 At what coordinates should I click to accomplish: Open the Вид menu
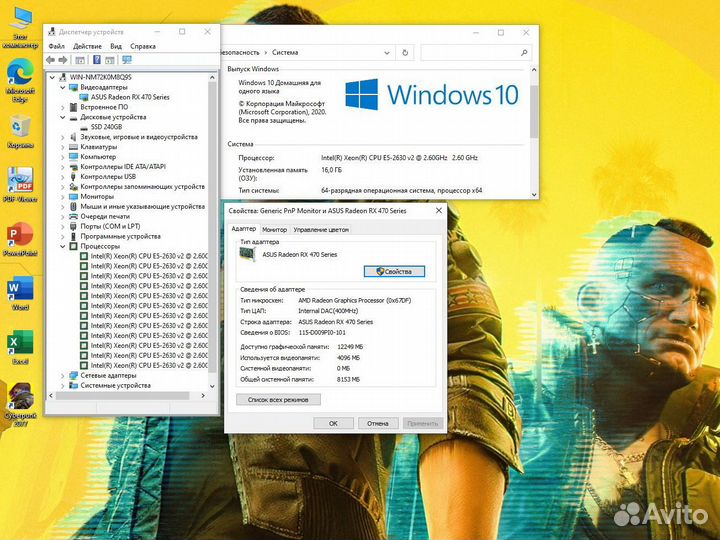(116, 46)
